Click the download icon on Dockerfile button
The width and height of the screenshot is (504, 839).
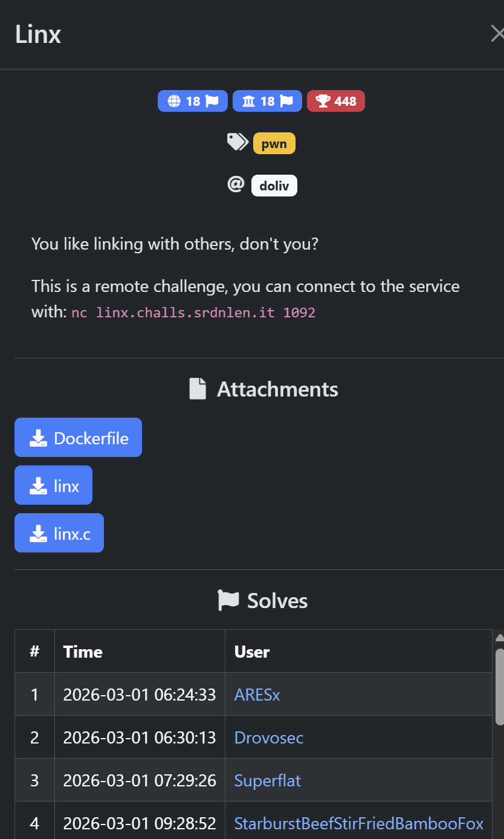pos(38,438)
